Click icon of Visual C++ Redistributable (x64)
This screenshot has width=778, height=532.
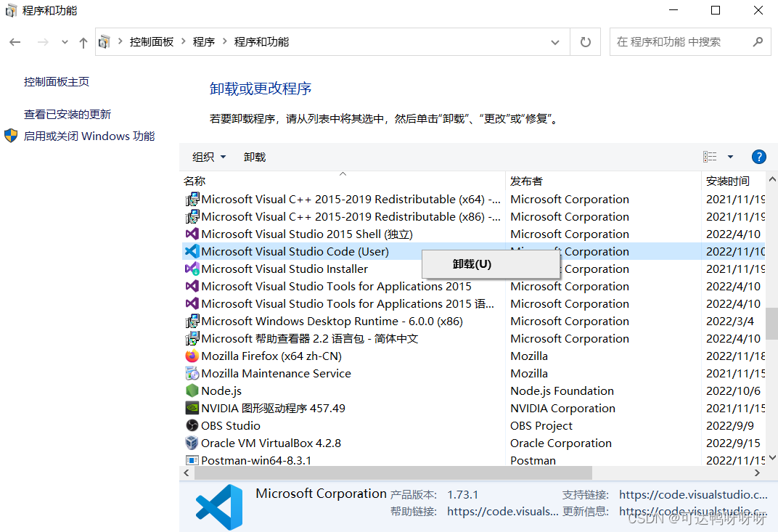[x=192, y=199]
